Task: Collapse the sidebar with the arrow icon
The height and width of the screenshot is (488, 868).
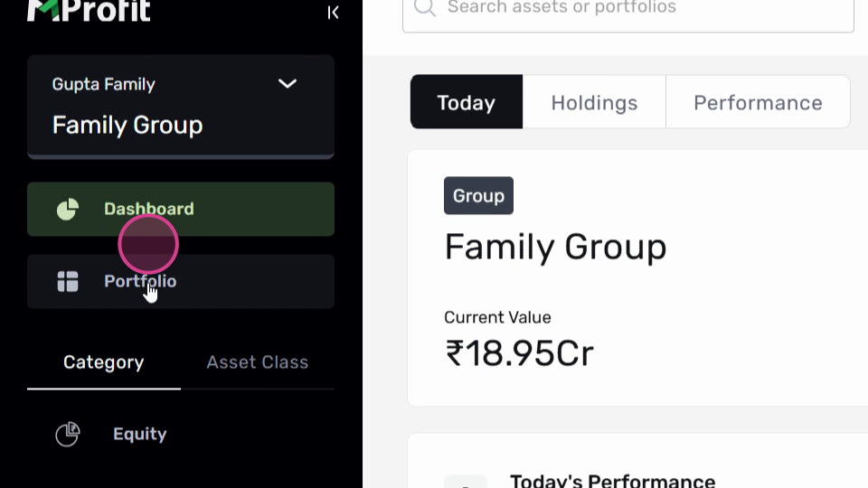Action: (x=333, y=12)
